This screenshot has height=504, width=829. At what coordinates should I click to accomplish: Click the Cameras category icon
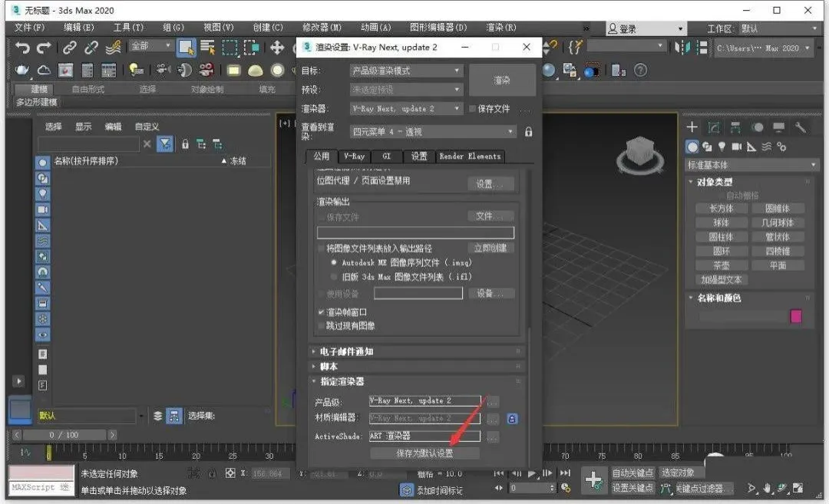click(736, 147)
